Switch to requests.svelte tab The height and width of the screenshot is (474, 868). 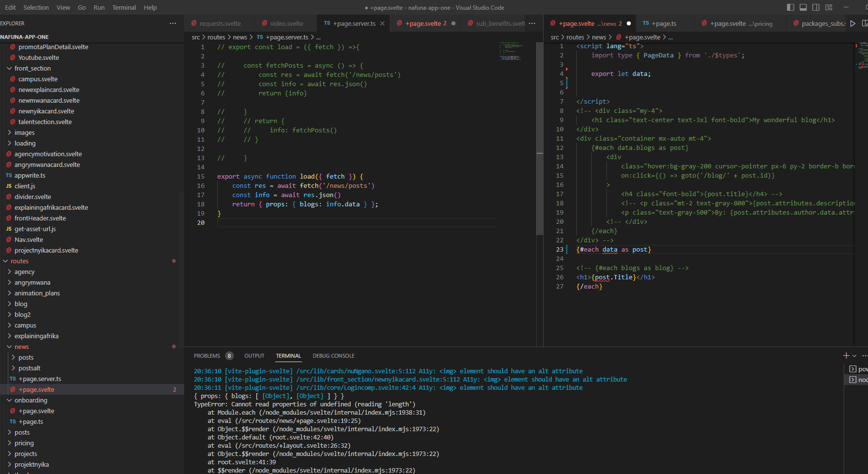pyautogui.click(x=220, y=23)
